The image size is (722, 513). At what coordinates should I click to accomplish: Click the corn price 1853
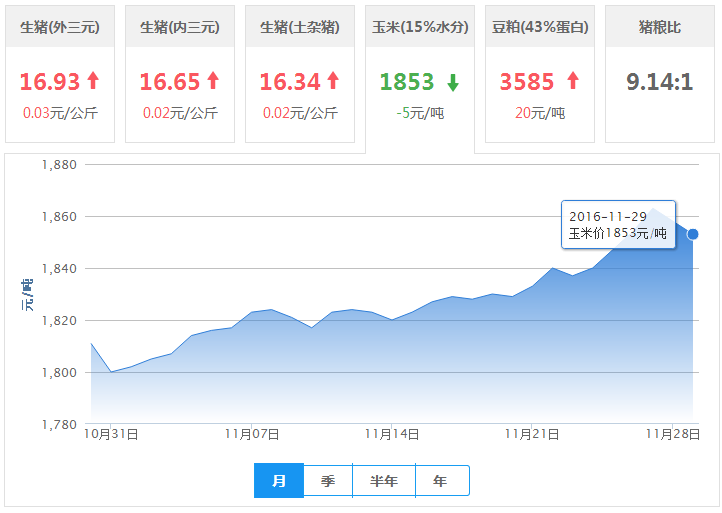click(407, 82)
